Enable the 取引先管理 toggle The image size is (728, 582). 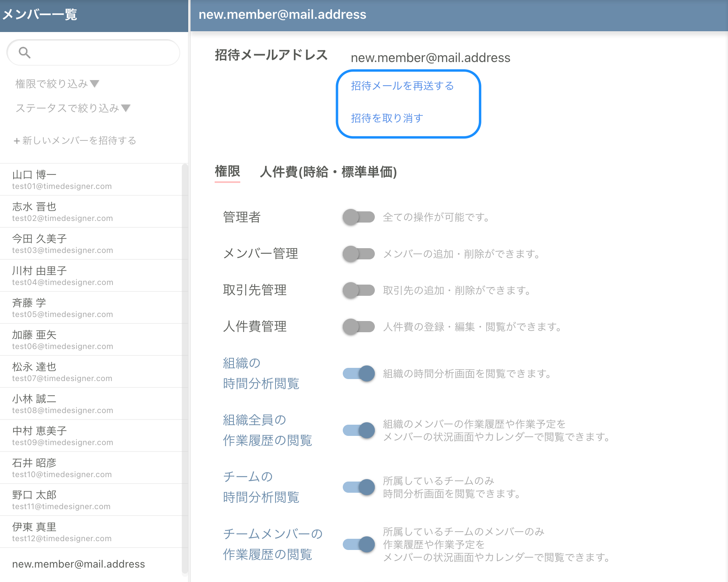(358, 290)
